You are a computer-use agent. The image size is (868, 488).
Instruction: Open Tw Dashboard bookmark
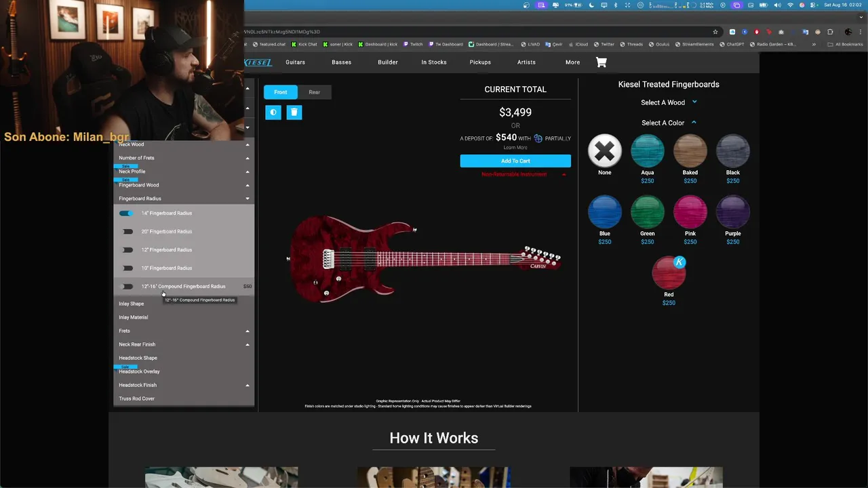coord(445,44)
